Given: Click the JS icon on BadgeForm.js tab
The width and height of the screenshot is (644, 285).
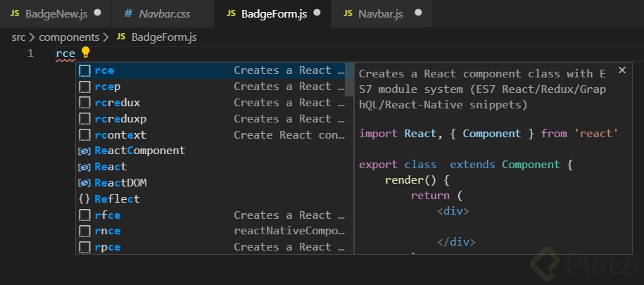Looking at the screenshot, I should click(230, 13).
